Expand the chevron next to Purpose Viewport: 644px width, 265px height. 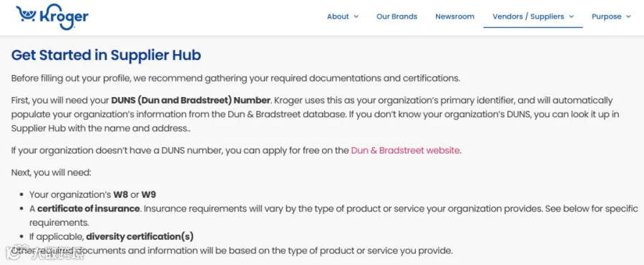pos(628,17)
